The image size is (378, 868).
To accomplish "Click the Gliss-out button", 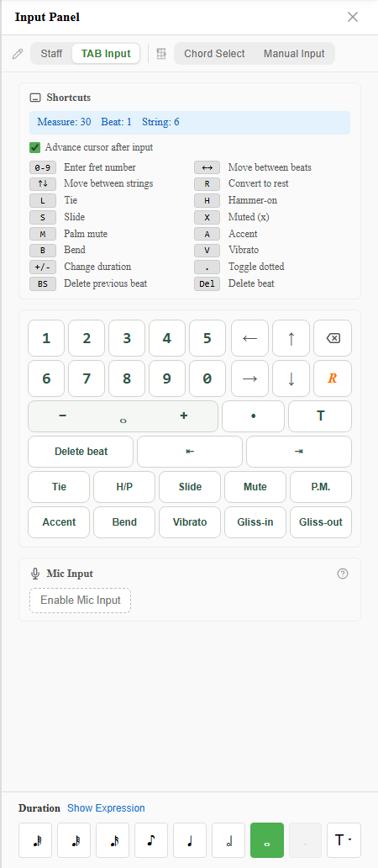I will tap(321, 522).
